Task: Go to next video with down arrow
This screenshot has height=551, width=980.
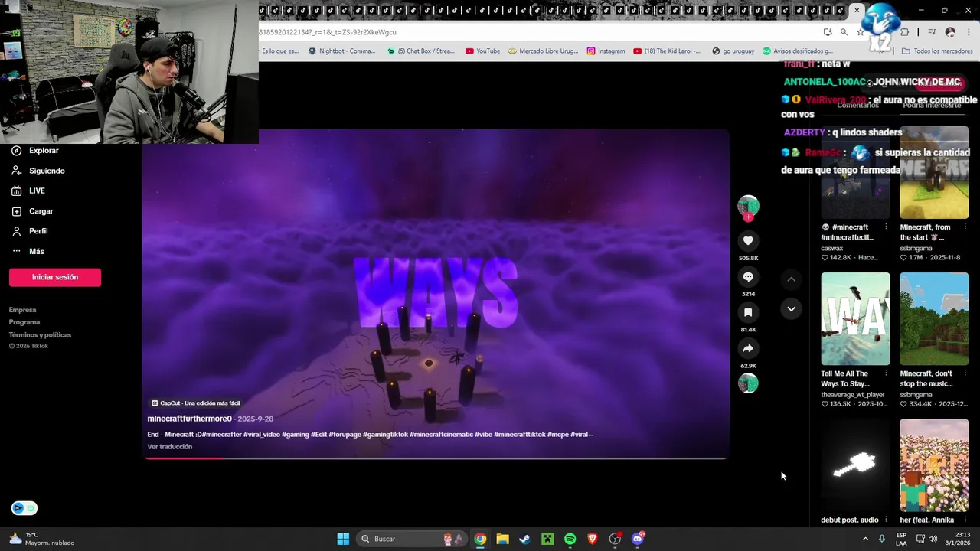Action: (791, 308)
